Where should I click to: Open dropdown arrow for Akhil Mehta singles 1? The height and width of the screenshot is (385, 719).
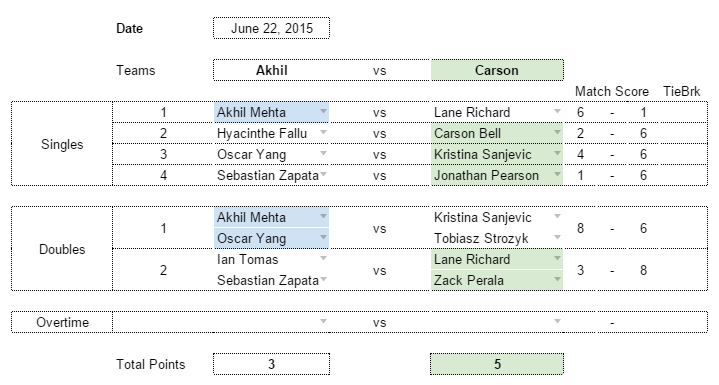click(x=323, y=111)
